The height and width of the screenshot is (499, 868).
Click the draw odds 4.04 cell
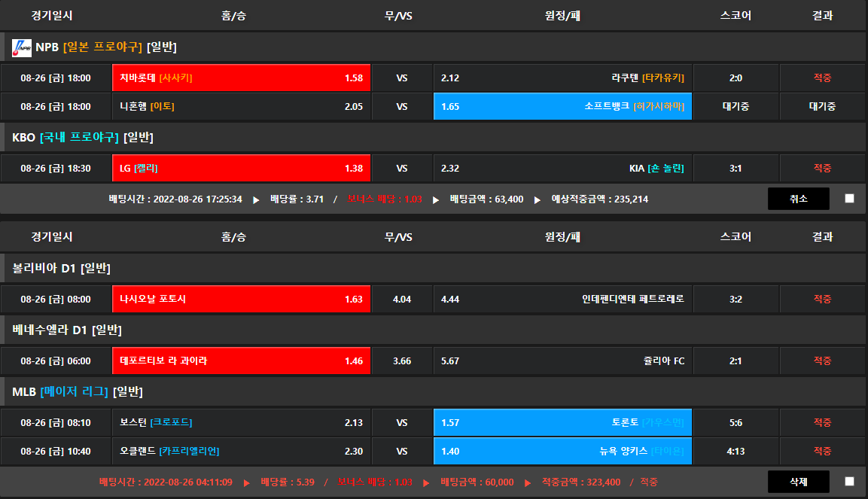click(x=402, y=299)
